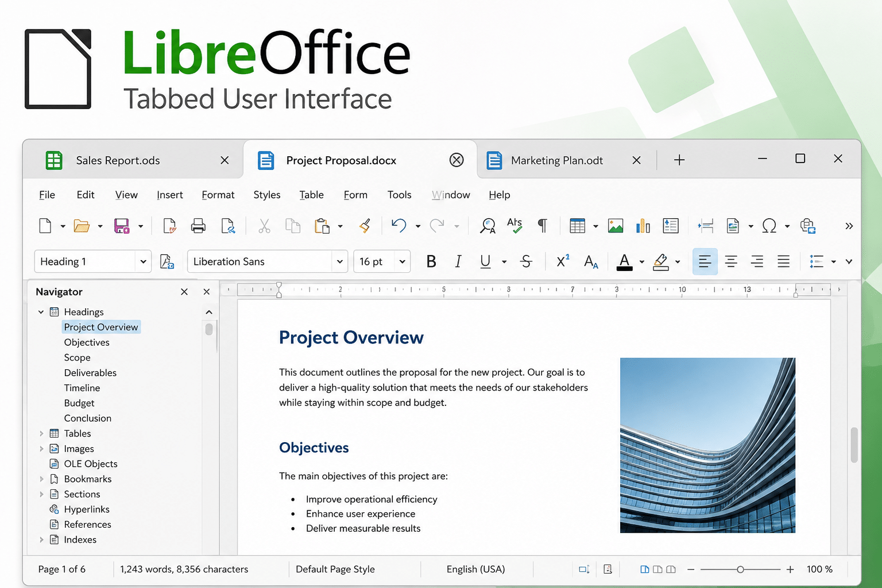Click the Insert Image icon
Screen dimensions: 882x588
[616, 226]
